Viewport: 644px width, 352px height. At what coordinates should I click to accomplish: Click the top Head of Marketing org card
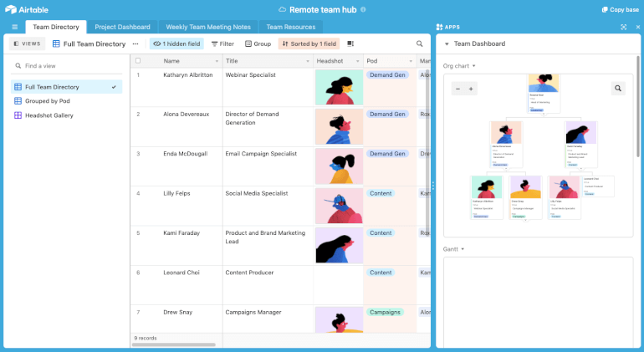click(544, 94)
